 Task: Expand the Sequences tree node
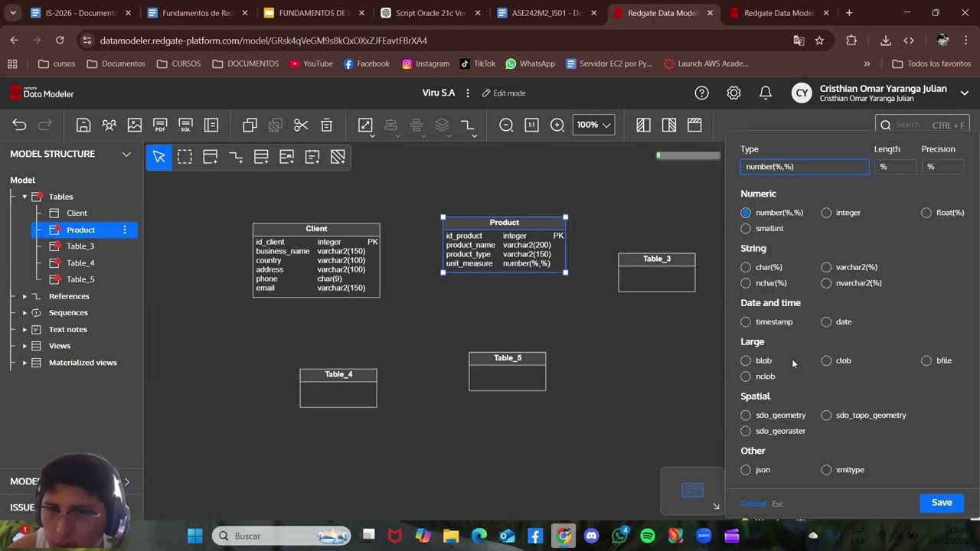coord(24,312)
